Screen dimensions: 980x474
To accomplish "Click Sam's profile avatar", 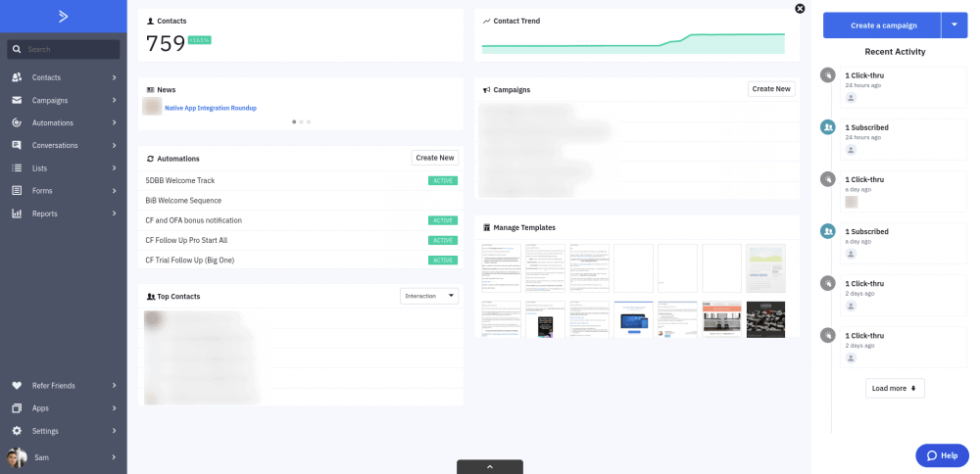I will [17, 457].
